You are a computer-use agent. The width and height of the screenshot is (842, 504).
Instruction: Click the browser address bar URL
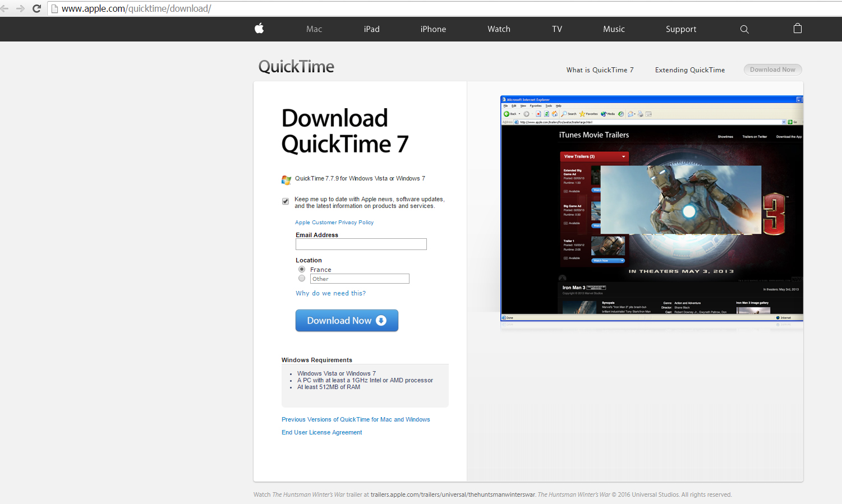click(x=136, y=8)
